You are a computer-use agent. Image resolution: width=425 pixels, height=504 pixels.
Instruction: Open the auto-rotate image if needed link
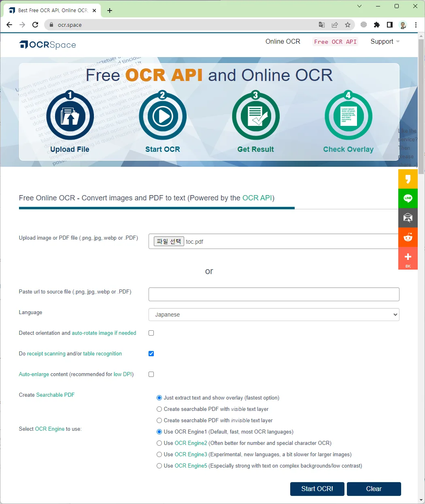pyautogui.click(x=104, y=333)
